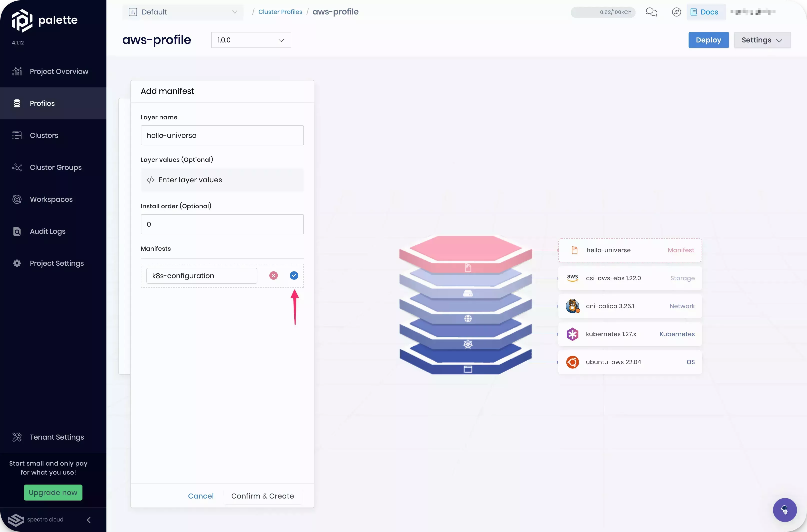Click the Enter layer values field
The width and height of the screenshot is (807, 532).
point(222,180)
